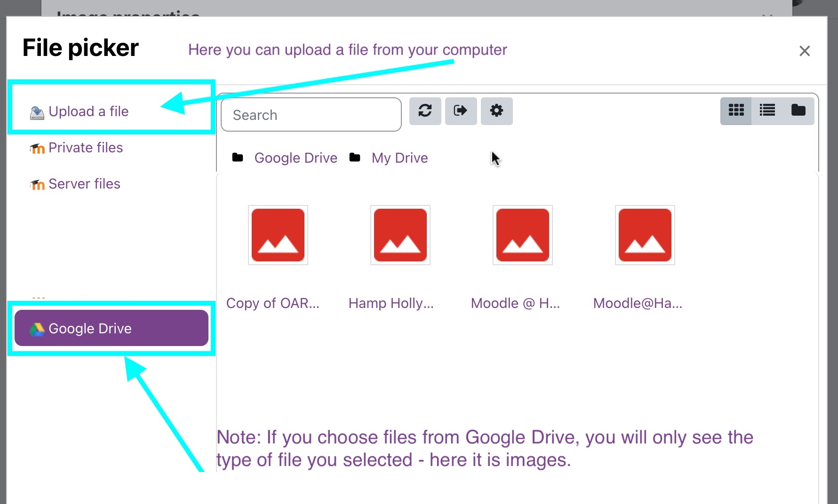Click the Google Drive triangle logo icon
The image size is (838, 504).
pos(37,329)
